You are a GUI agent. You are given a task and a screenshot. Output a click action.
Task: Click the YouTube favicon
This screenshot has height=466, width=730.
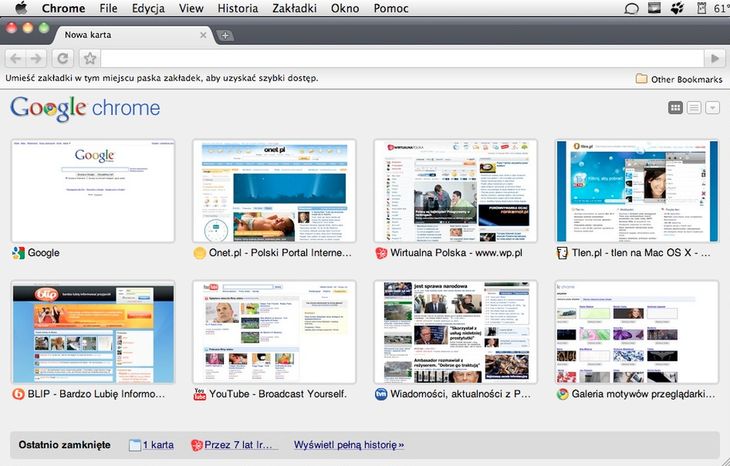pyautogui.click(x=199, y=394)
